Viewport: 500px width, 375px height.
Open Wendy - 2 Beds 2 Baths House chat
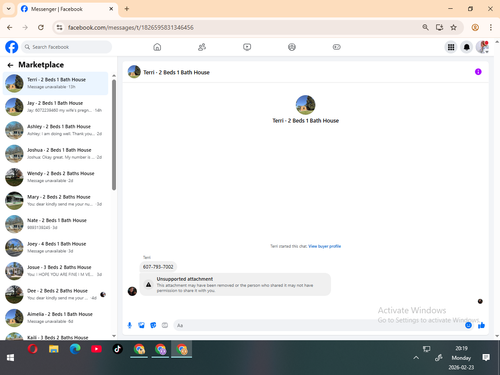[x=55, y=177]
